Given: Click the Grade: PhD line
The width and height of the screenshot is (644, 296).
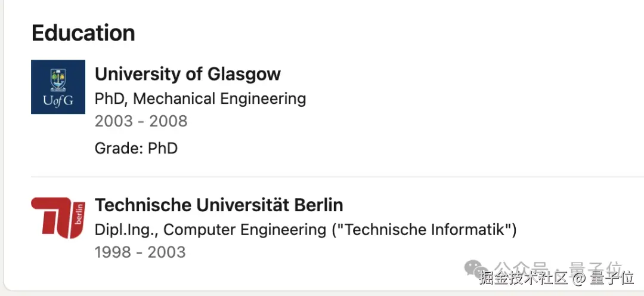Looking at the screenshot, I should coord(136,148).
